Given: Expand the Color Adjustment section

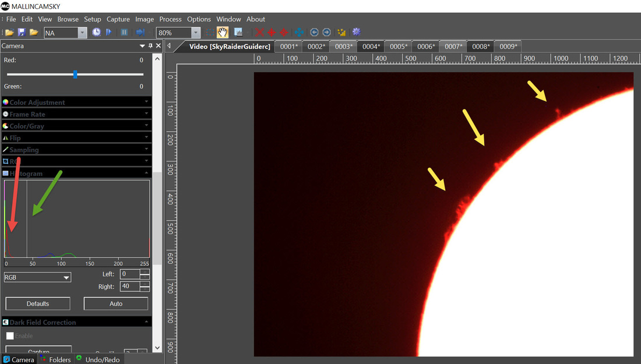Looking at the screenshot, I should pyautogui.click(x=76, y=102).
